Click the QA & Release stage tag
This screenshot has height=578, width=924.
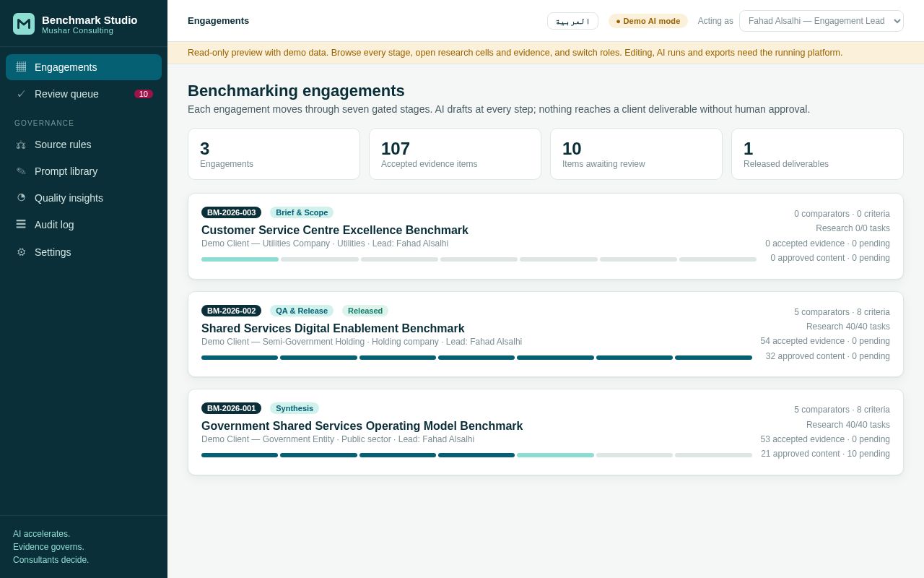coord(302,311)
